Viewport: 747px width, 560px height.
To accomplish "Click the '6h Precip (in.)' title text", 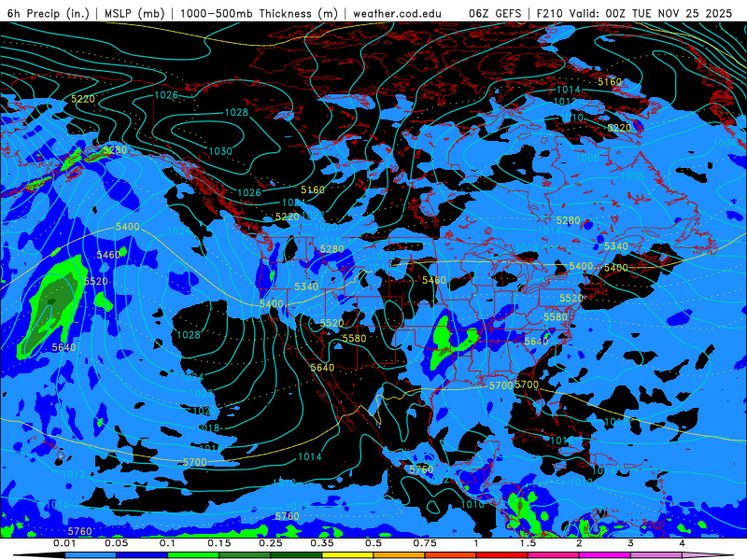I will pyautogui.click(x=49, y=13).
